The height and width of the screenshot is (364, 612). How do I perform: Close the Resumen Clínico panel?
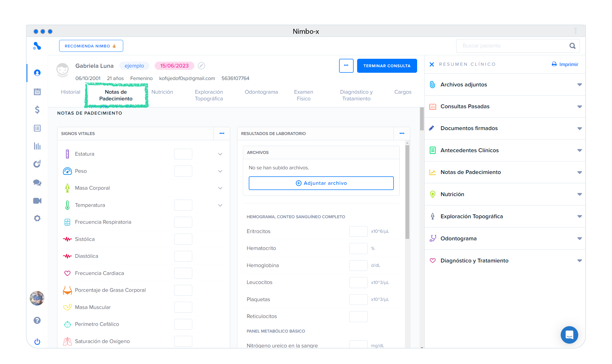pos(432,64)
